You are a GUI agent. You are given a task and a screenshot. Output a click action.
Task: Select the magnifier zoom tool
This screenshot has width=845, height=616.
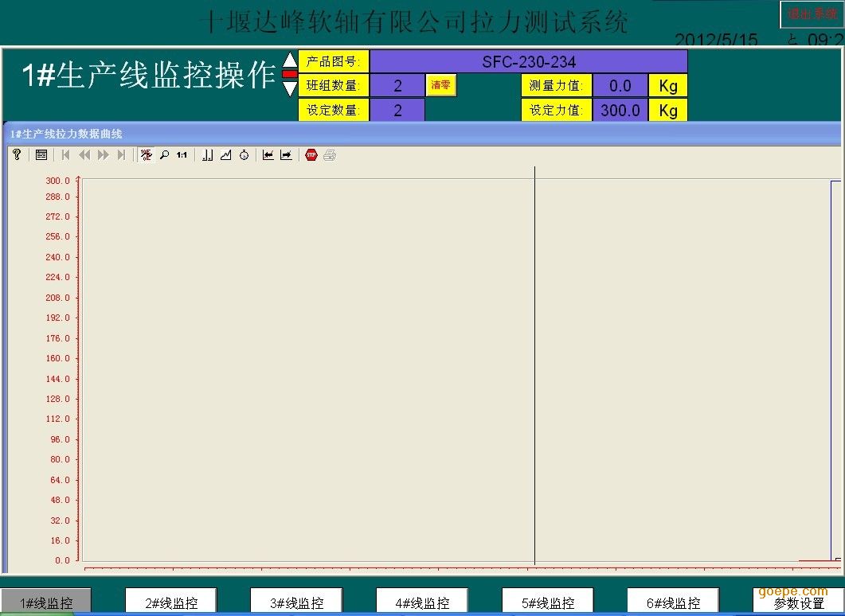pos(164,155)
